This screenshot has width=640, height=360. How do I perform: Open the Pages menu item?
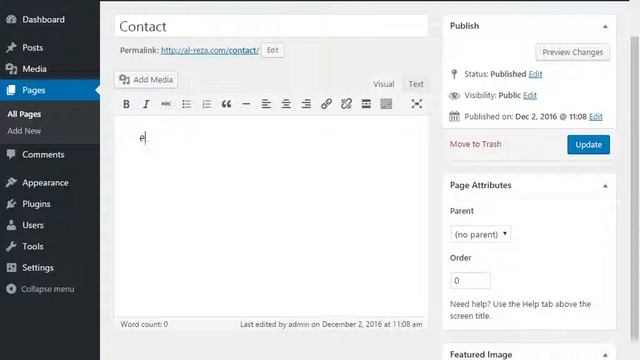[50, 90]
